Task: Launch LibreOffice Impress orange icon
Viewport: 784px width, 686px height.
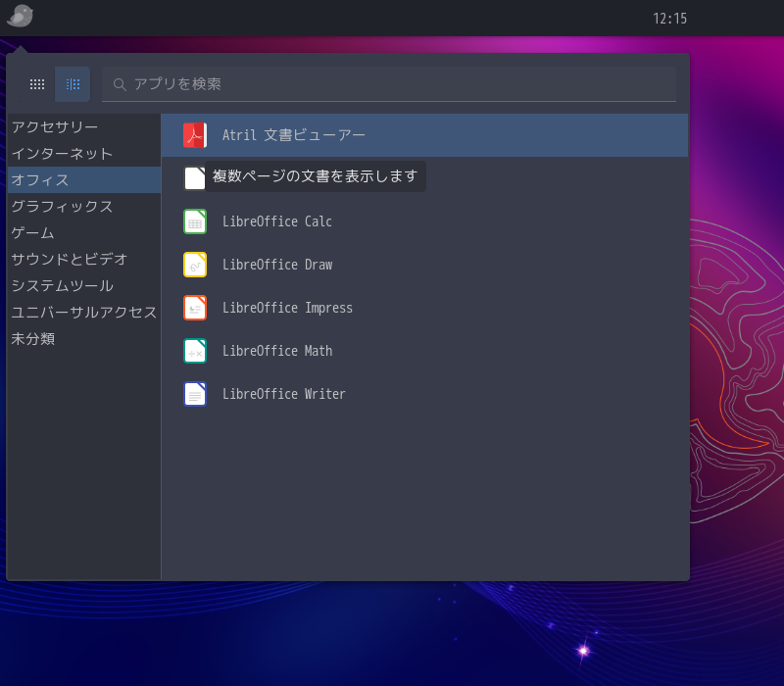Action: pyautogui.click(x=195, y=308)
